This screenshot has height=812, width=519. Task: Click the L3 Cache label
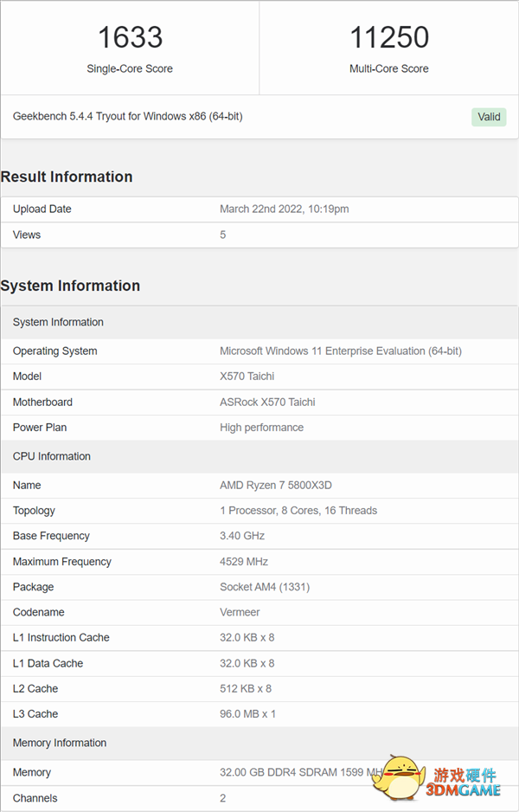point(35,714)
